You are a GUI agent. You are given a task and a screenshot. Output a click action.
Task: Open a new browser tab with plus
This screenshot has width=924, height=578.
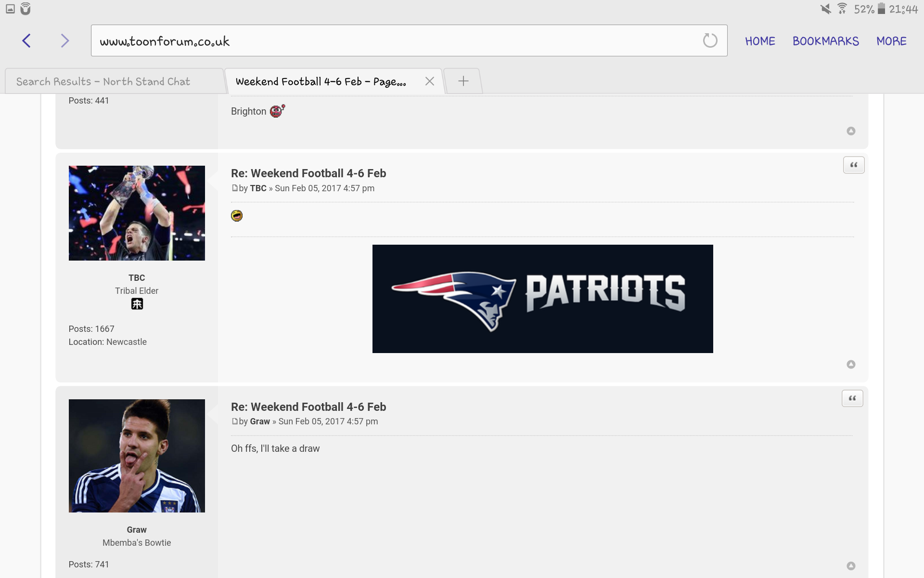(x=463, y=81)
